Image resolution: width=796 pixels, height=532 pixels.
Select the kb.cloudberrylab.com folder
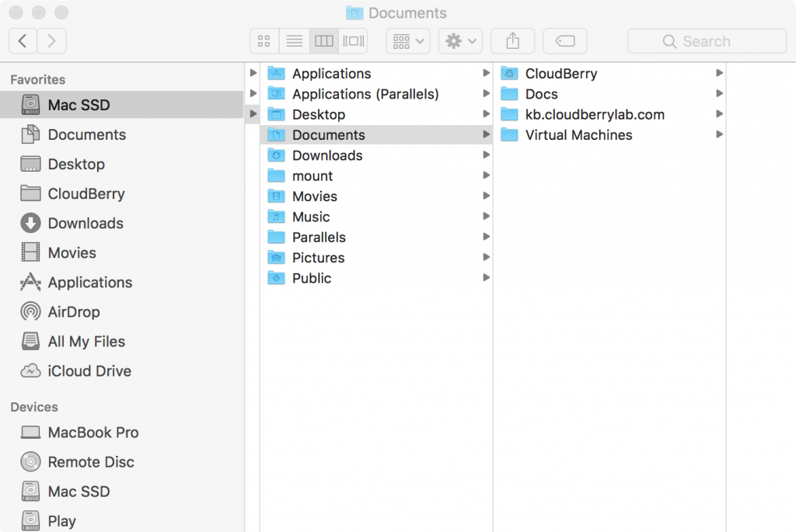click(595, 114)
